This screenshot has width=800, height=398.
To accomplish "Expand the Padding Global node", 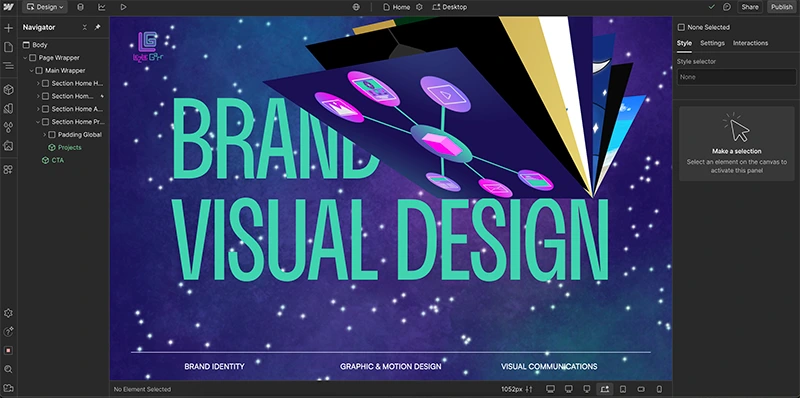I will click(x=45, y=135).
